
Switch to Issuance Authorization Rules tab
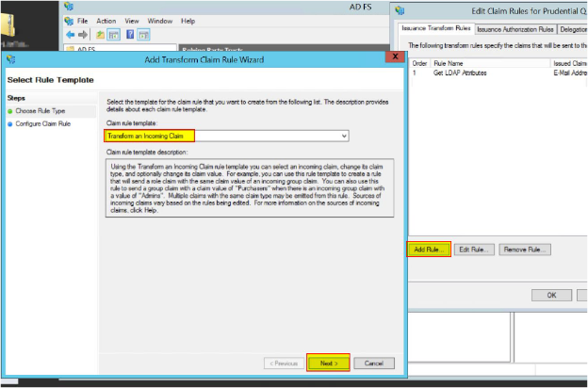tap(517, 29)
